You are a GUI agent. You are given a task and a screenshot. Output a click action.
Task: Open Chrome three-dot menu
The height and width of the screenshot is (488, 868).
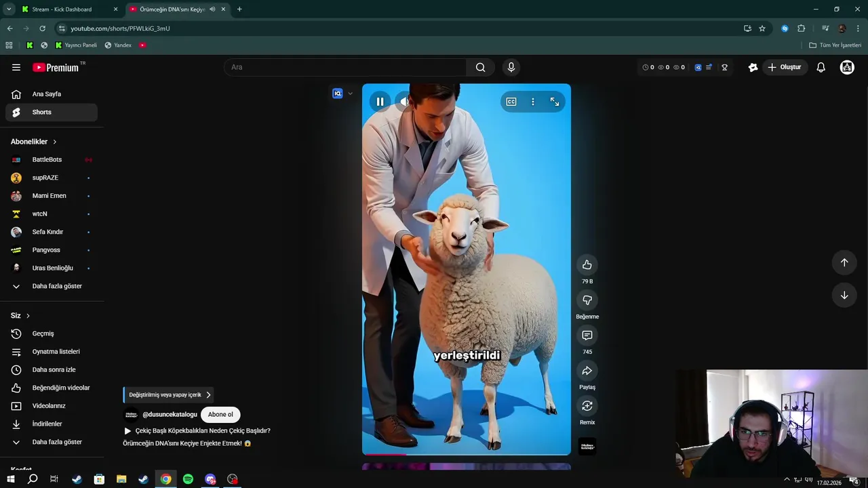click(858, 28)
